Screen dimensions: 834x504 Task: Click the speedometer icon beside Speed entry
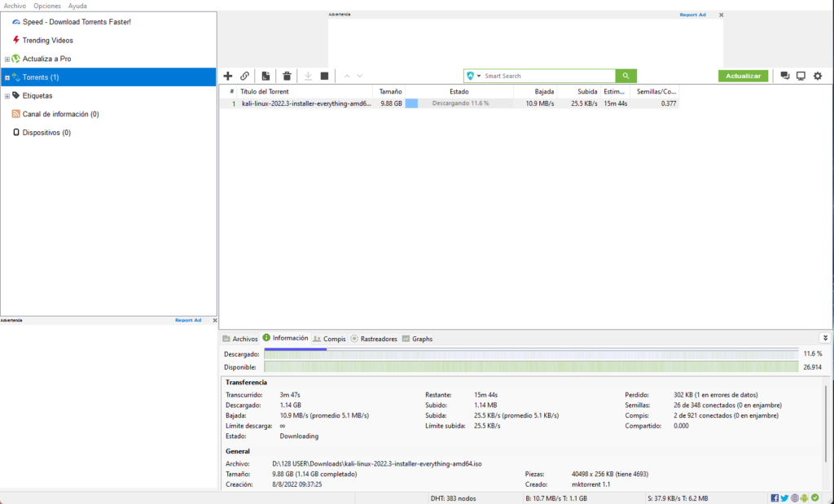pyautogui.click(x=16, y=22)
